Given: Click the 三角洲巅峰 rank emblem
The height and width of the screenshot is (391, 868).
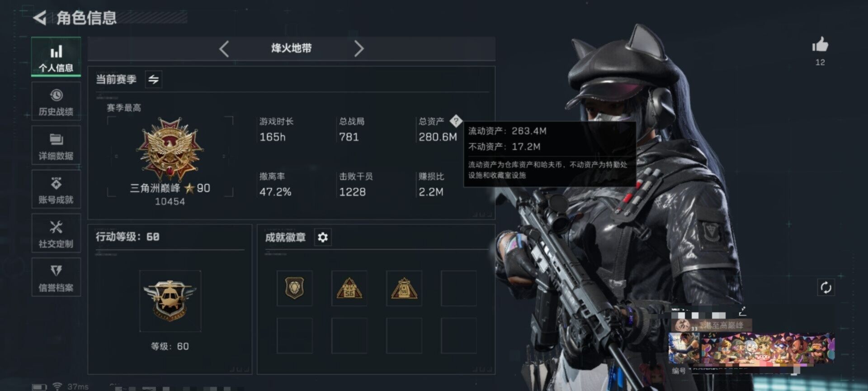Looking at the screenshot, I should [170, 149].
